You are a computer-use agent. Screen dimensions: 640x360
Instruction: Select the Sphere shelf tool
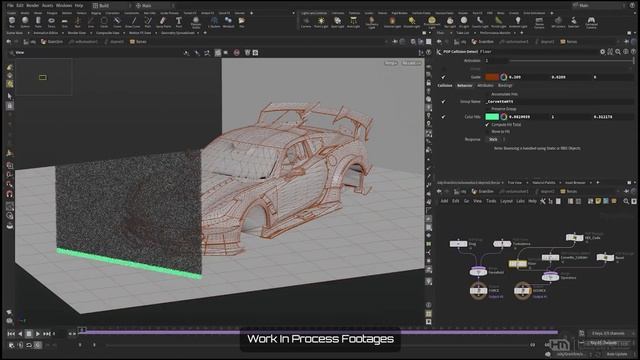(25, 22)
